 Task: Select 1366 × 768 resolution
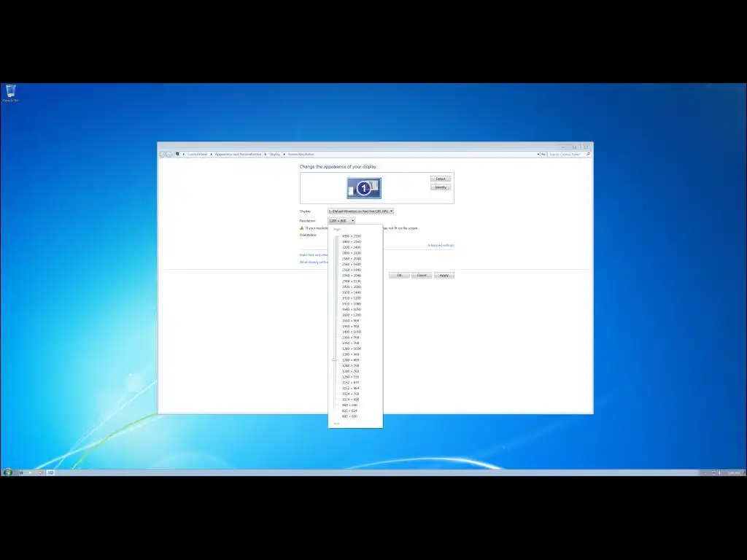click(351, 338)
